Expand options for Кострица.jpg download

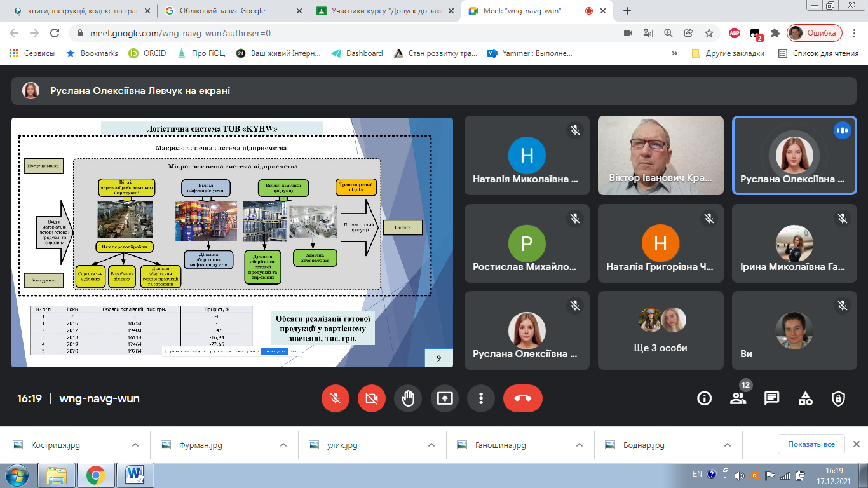[135, 445]
